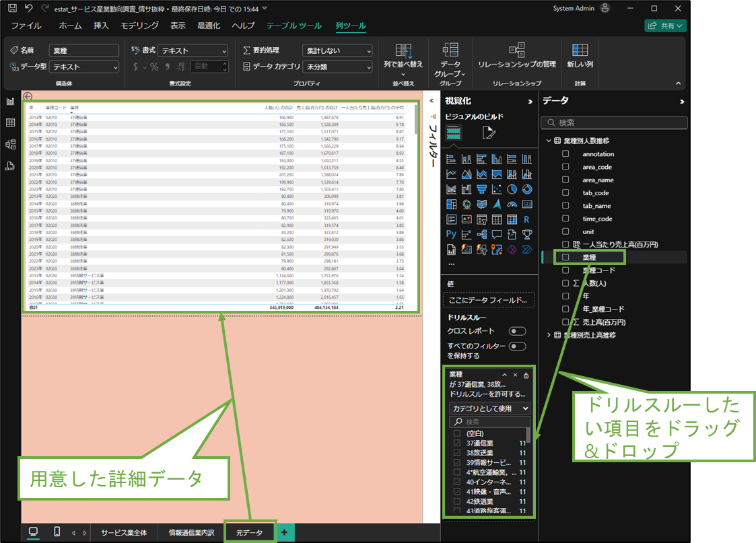Switch to mobile layout icon at the bottom
Screen dimensions: 756x543
coord(57,532)
